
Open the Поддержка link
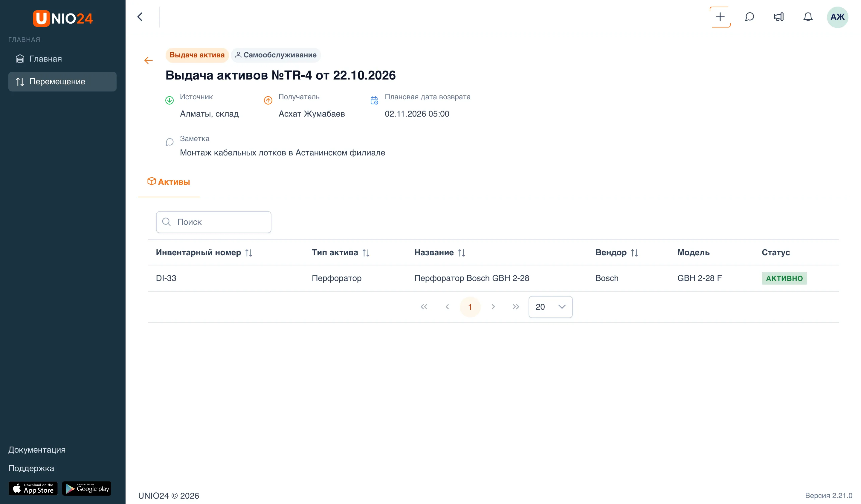31,468
